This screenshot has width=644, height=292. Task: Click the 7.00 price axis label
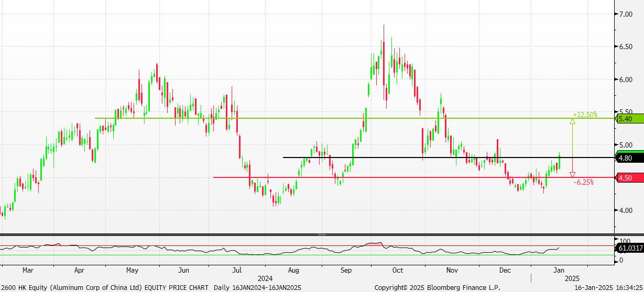[x=626, y=14]
